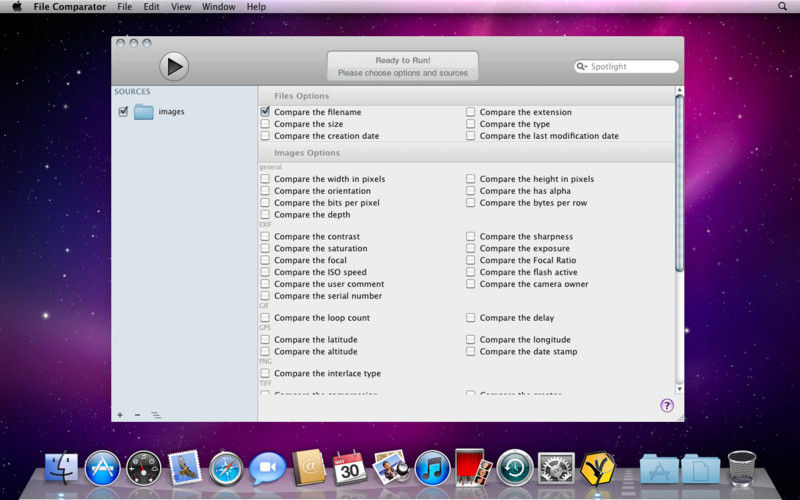Image resolution: width=800 pixels, height=500 pixels.
Task: Tick Compare the width in pixels
Action: 265,179
